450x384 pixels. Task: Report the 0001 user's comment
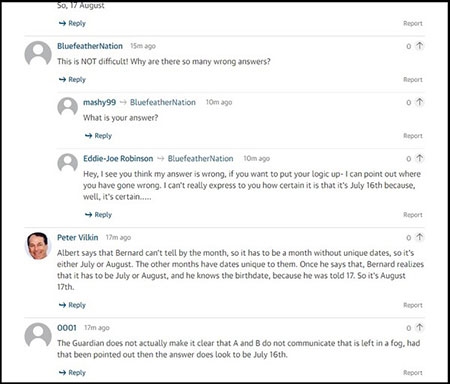pyautogui.click(x=413, y=373)
